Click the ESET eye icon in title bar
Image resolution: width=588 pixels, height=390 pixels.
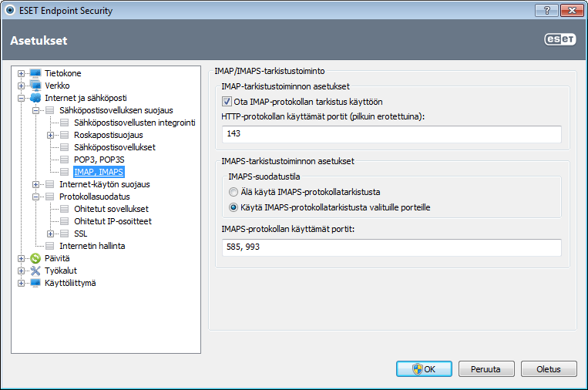pos(10,10)
